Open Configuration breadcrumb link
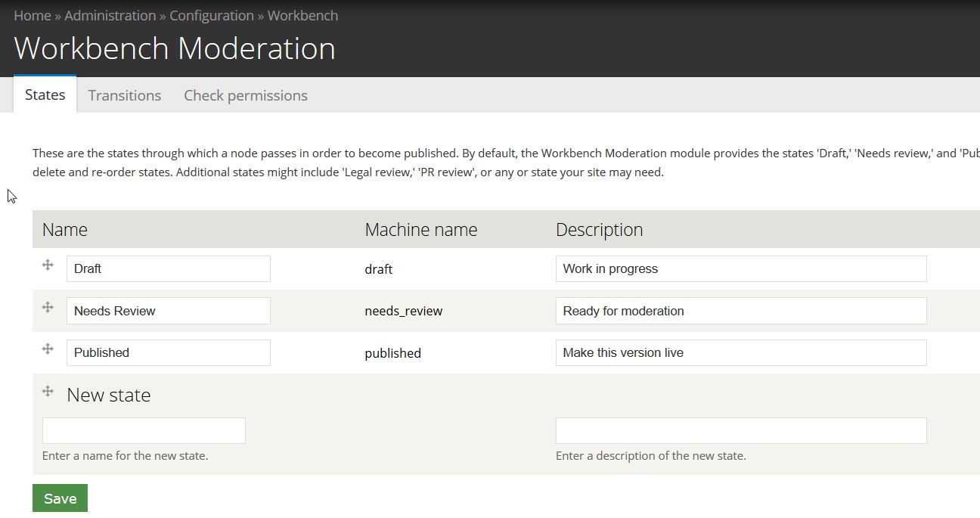The image size is (980, 518). (x=212, y=15)
